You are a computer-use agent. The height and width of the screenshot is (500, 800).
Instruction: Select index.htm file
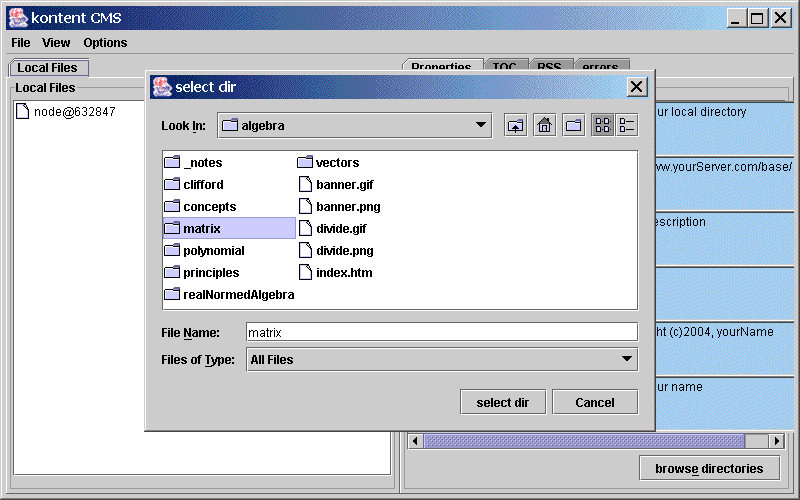tap(335, 272)
